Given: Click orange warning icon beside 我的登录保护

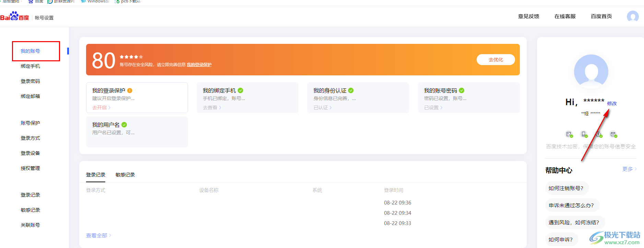Looking at the screenshot, I should tap(130, 90).
